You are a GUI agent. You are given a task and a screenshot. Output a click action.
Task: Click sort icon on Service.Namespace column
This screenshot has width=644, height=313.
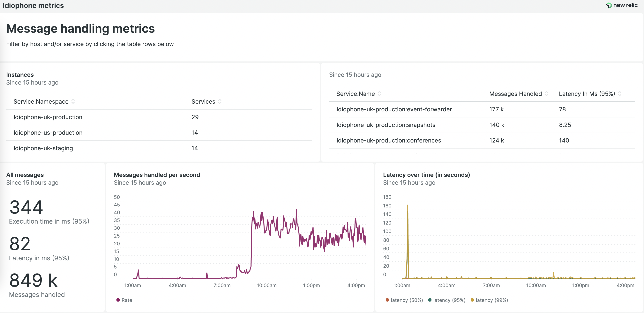pyautogui.click(x=73, y=102)
